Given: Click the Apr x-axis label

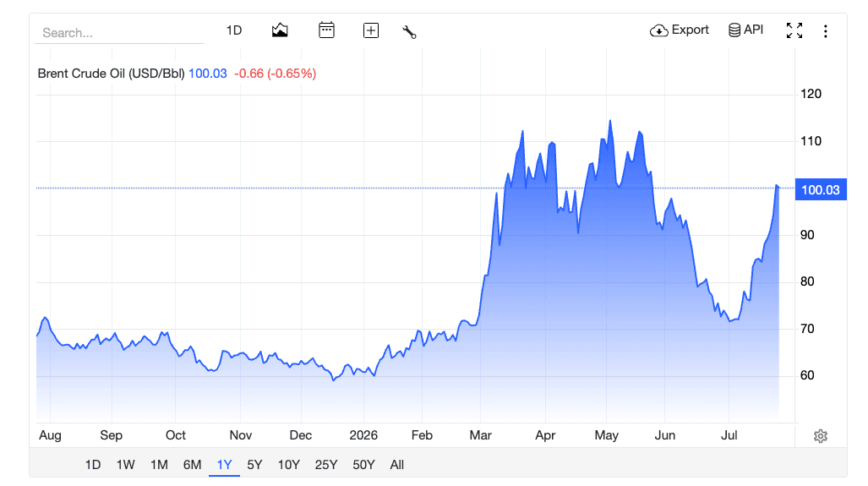Looking at the screenshot, I should click(x=545, y=435).
